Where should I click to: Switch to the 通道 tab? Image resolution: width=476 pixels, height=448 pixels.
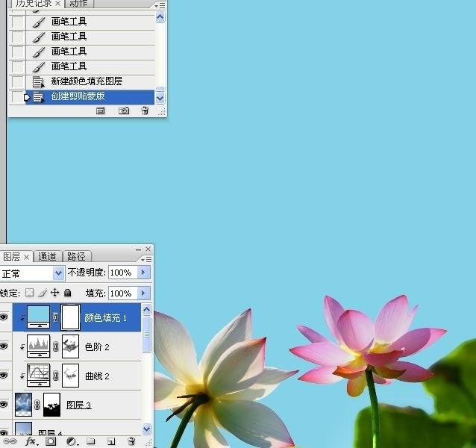coord(47,257)
